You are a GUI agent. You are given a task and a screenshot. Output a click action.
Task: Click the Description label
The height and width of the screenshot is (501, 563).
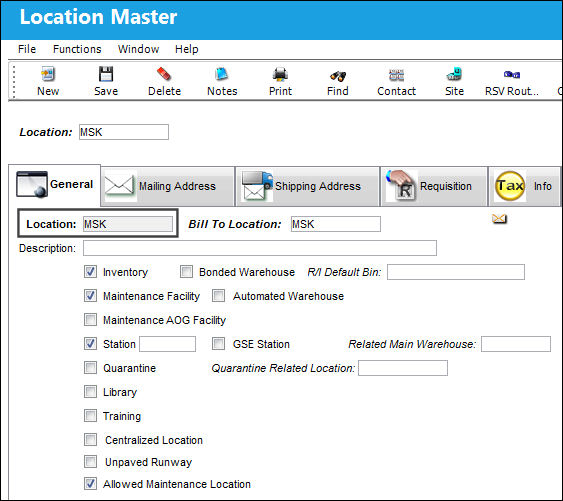pos(47,248)
